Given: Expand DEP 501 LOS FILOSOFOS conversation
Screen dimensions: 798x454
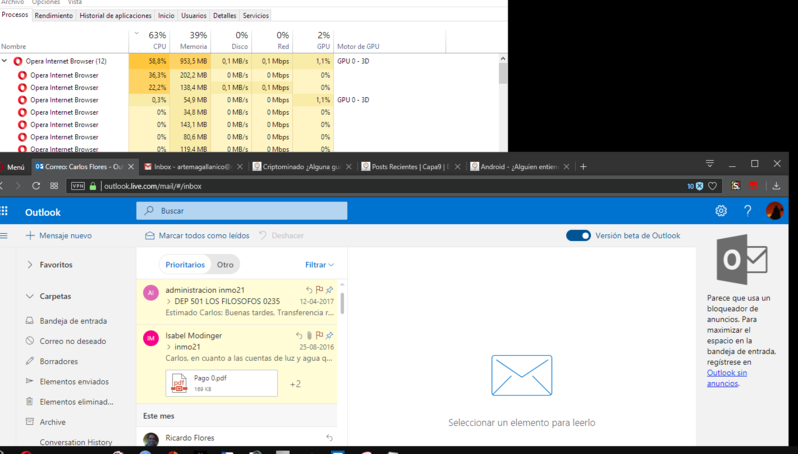Looking at the screenshot, I should click(168, 301).
